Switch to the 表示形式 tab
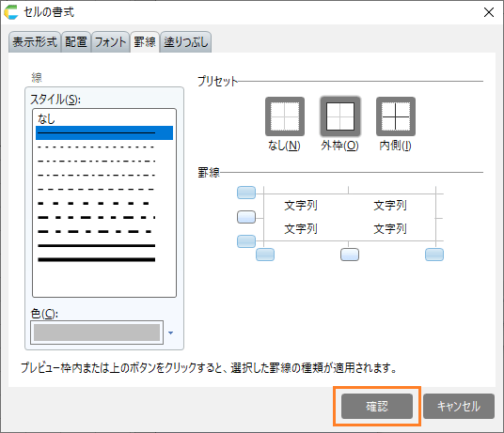This screenshot has height=433, width=504. [x=35, y=42]
